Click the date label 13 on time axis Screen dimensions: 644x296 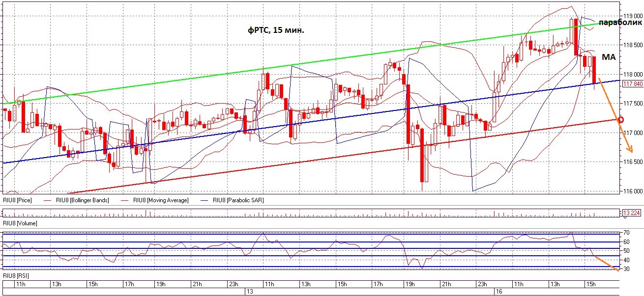click(x=250, y=292)
